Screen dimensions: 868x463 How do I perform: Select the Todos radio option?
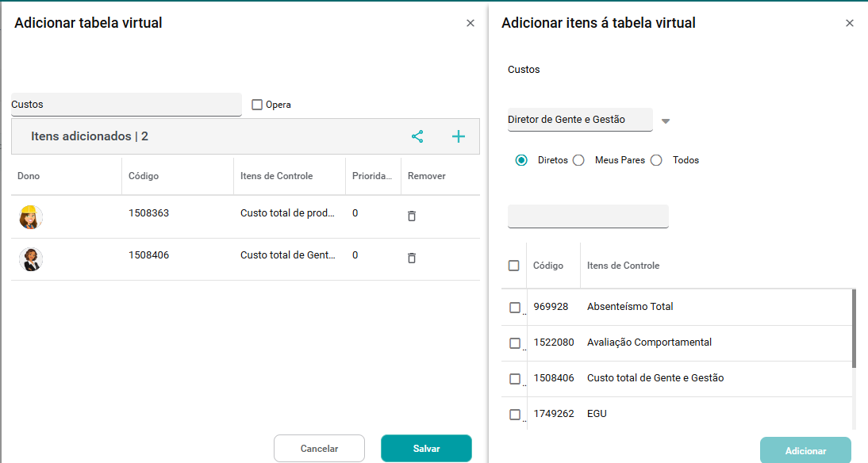(x=656, y=160)
